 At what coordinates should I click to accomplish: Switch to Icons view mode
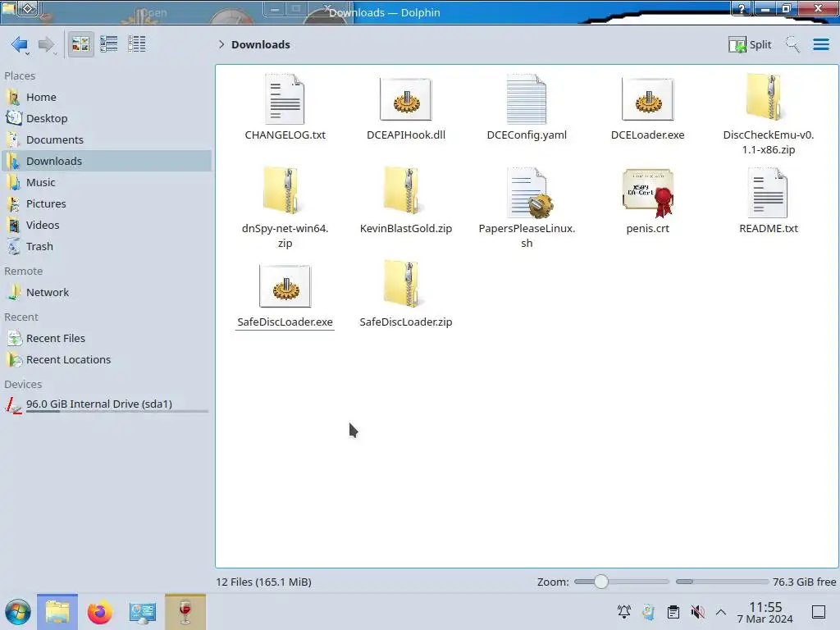click(80, 44)
